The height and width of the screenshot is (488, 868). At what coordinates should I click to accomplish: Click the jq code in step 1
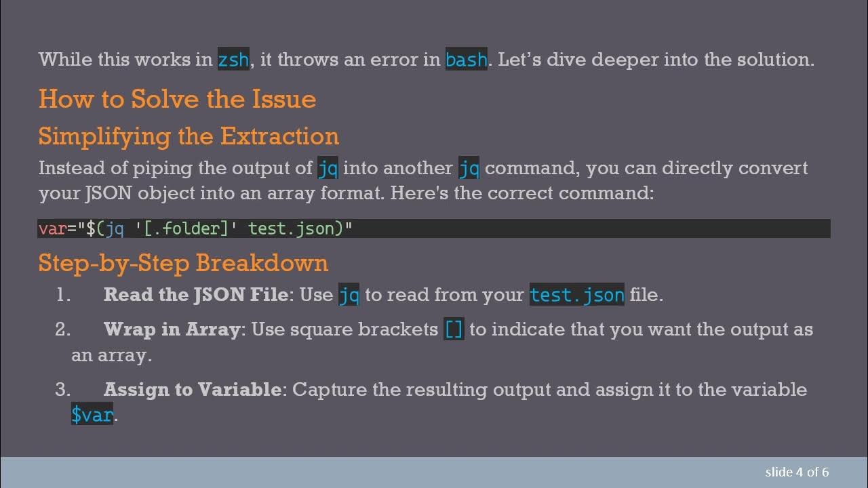click(349, 295)
